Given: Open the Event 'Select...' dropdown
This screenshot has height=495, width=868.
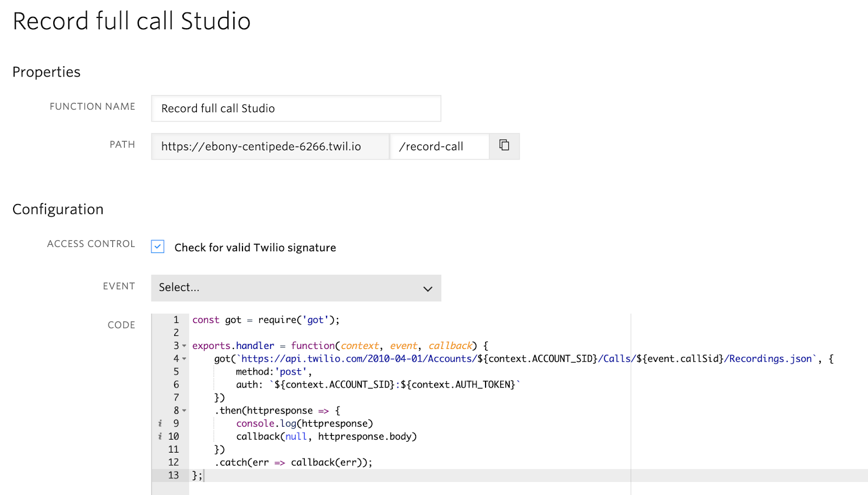Looking at the screenshot, I should (x=296, y=288).
